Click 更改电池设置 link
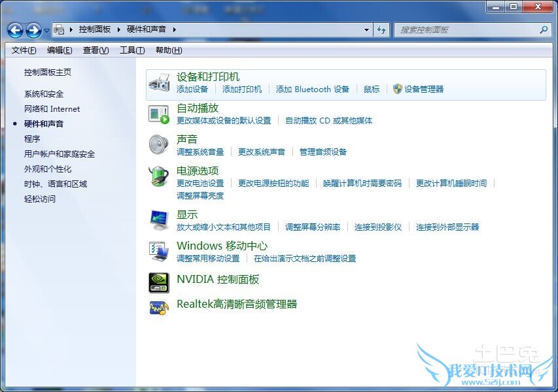The image size is (558, 392). coord(200,184)
